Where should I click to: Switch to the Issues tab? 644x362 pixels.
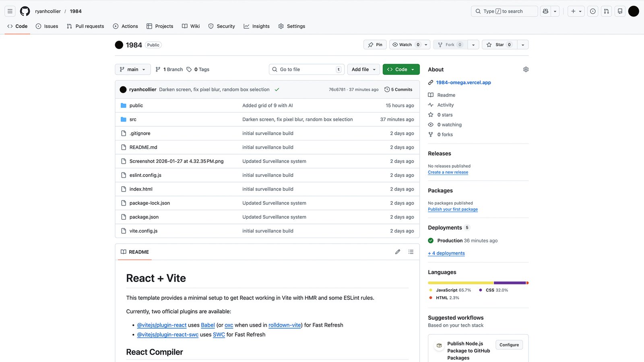(x=47, y=26)
